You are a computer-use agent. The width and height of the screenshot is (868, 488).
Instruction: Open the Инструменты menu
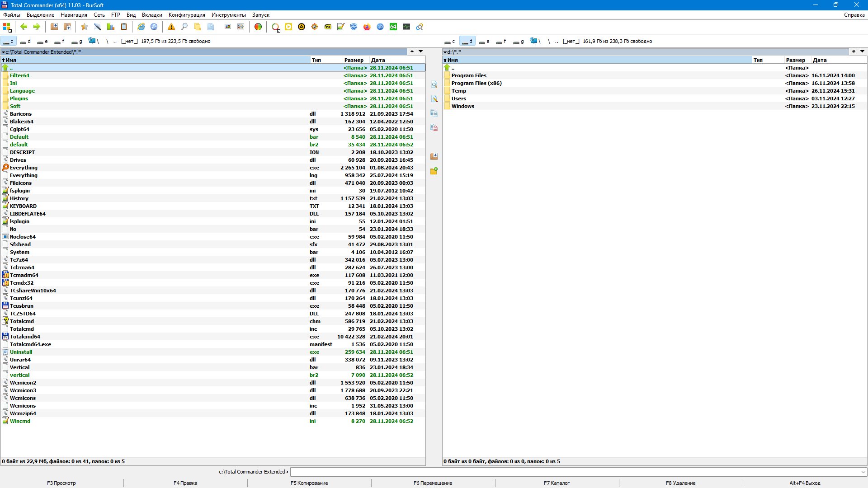tap(228, 15)
